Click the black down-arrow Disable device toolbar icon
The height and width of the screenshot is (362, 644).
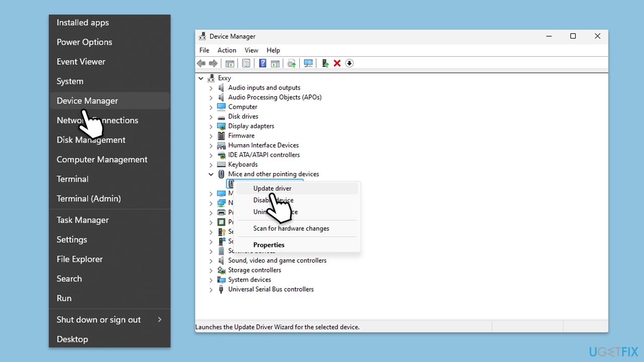[x=349, y=63]
